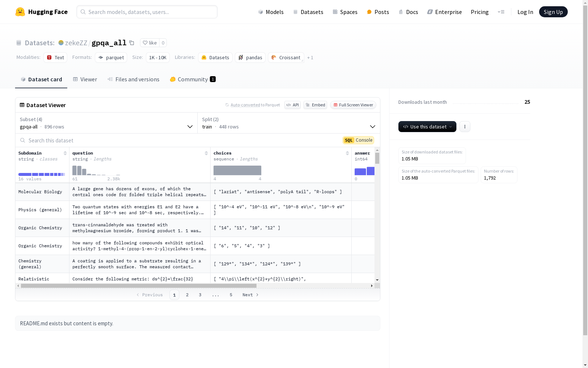This screenshot has width=588, height=368.
Task: Copy dataset name with copy icon
Action: [x=132, y=43]
